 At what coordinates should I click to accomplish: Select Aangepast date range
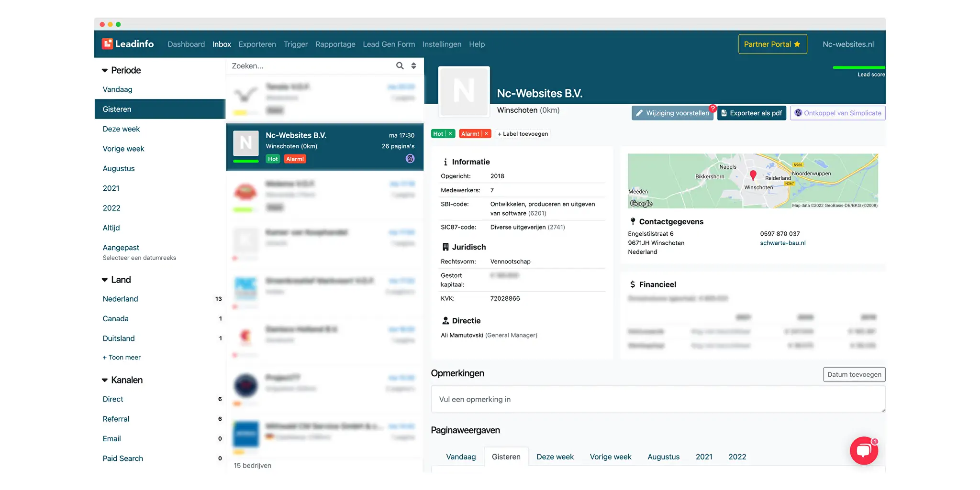click(121, 248)
